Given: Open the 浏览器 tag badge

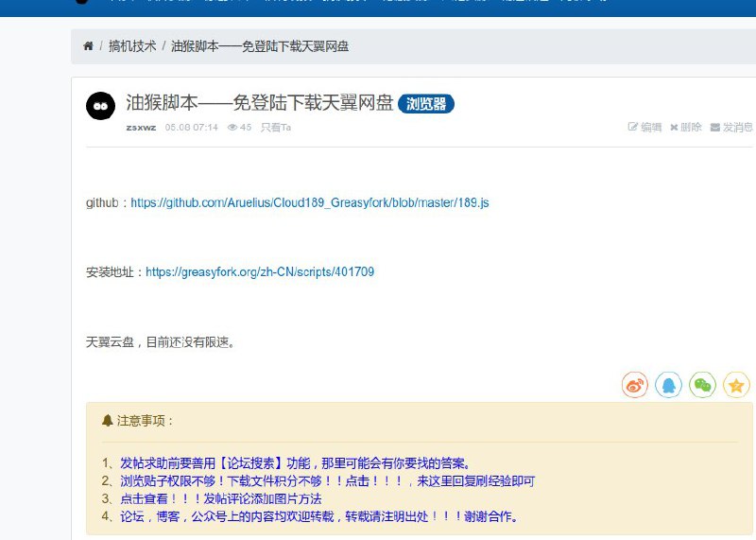Looking at the screenshot, I should click(426, 104).
